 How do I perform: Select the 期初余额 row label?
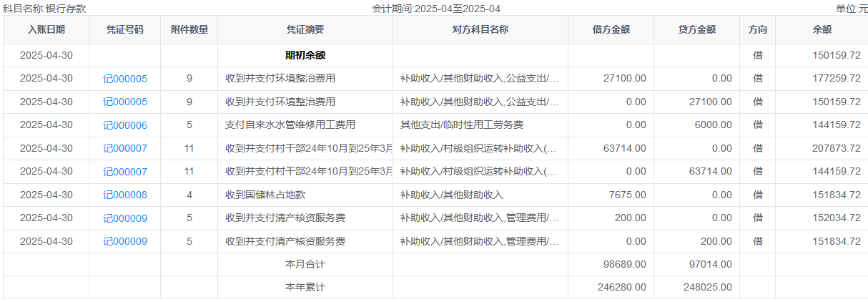point(305,55)
